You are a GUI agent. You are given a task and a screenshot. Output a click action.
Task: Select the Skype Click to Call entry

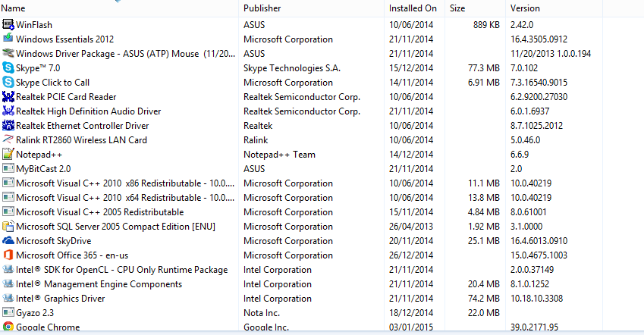click(x=52, y=83)
